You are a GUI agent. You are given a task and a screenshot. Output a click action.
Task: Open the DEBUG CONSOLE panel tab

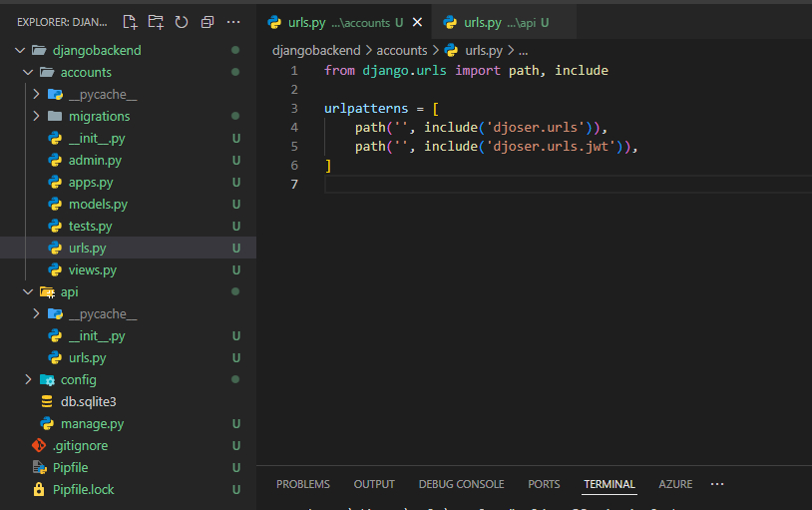pos(461,484)
